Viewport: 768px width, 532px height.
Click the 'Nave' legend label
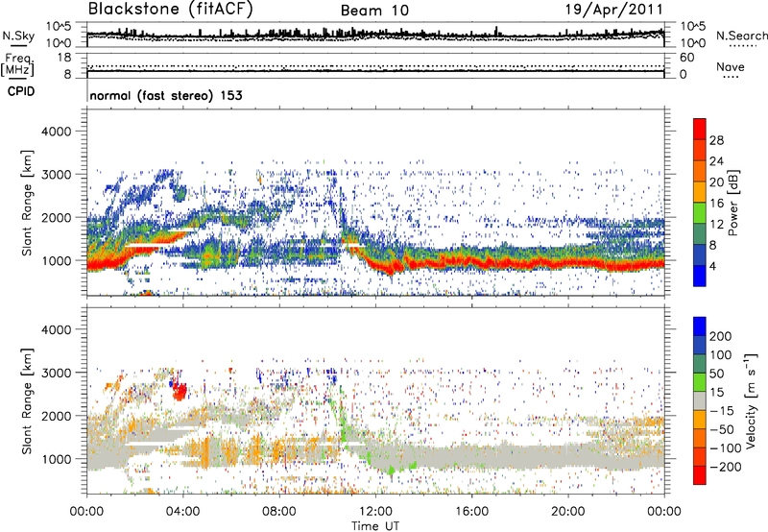click(x=731, y=66)
